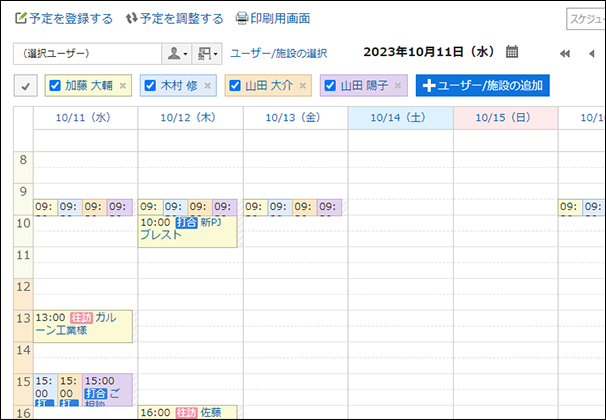Viewport: 606px width, 420px height.
Task: Remove 木村 修 with its x icon
Action: point(208,86)
